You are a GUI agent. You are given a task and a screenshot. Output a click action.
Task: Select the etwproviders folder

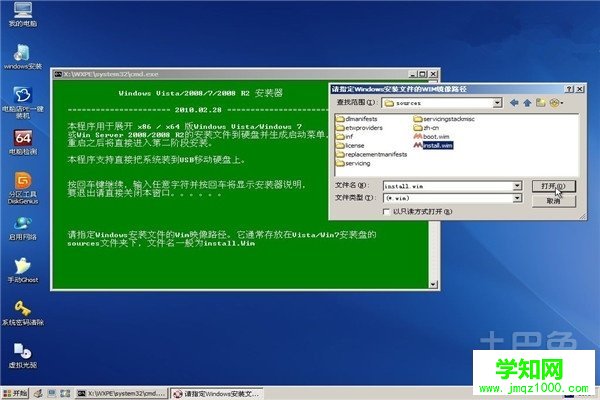click(359, 127)
